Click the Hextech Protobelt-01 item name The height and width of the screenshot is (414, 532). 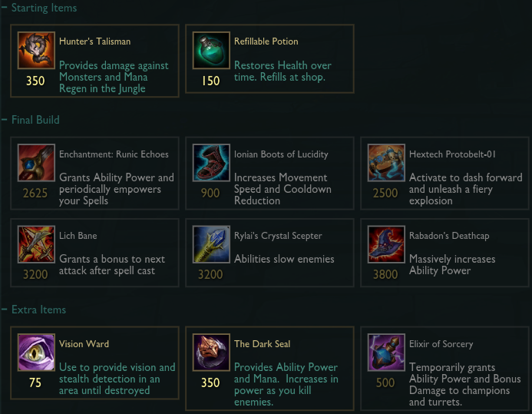click(452, 154)
